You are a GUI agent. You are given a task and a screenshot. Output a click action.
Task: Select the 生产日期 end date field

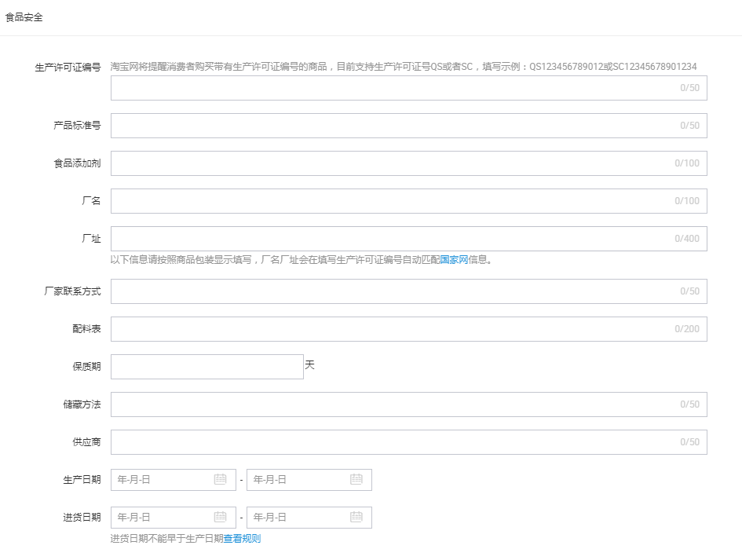pyautogui.click(x=309, y=480)
